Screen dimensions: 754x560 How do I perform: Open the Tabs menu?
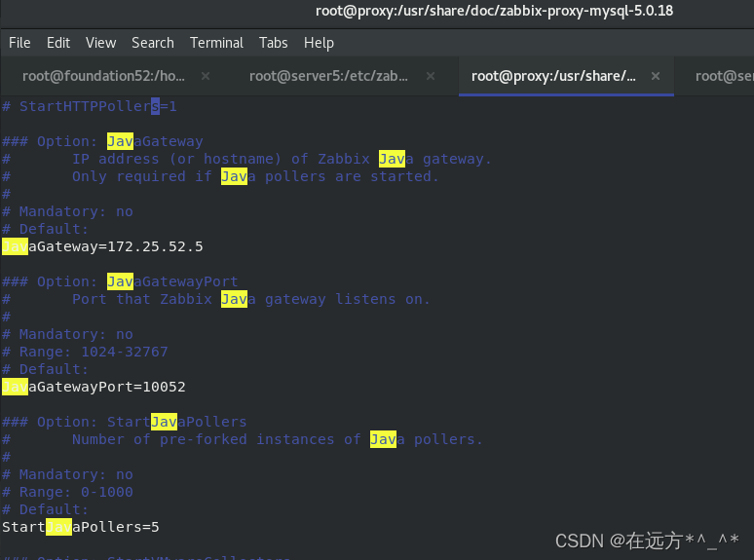(x=273, y=43)
